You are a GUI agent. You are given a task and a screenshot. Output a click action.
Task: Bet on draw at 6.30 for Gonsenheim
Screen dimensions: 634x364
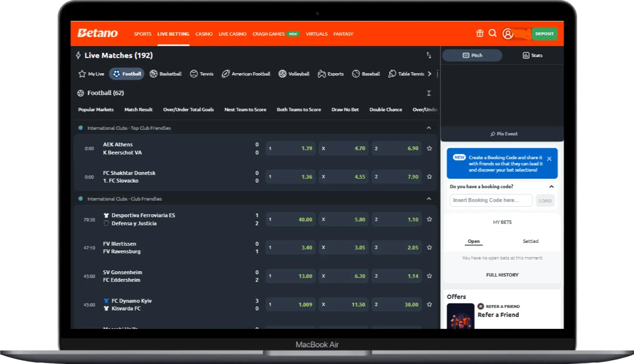click(344, 276)
